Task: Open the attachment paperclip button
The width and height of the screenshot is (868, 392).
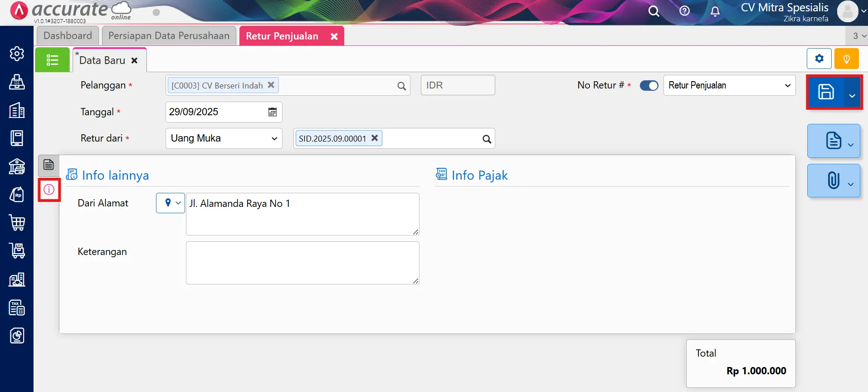Action: pyautogui.click(x=833, y=180)
